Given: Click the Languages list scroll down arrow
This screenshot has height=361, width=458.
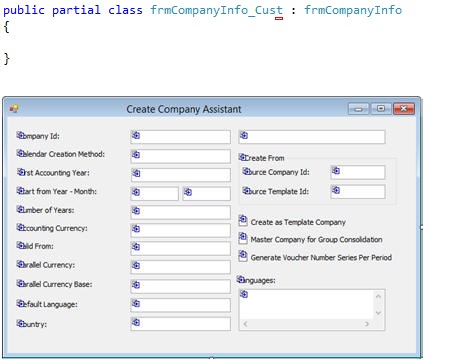Looking at the screenshot, I should (378, 313).
